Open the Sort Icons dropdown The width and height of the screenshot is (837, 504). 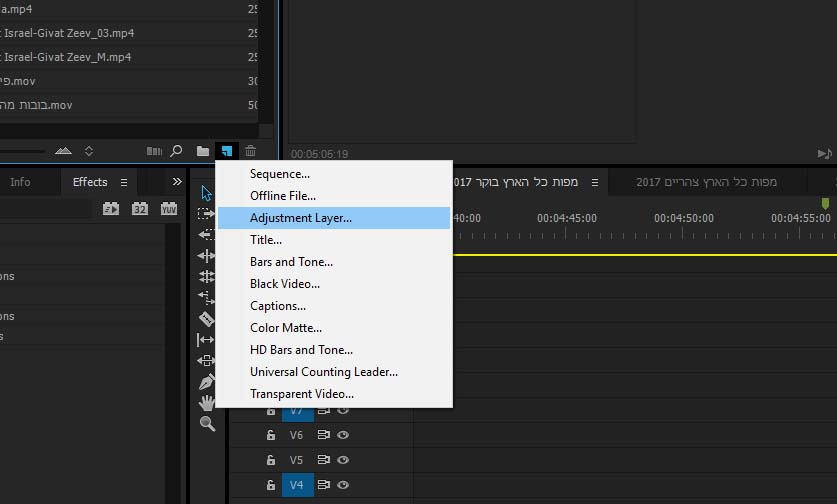coord(89,151)
